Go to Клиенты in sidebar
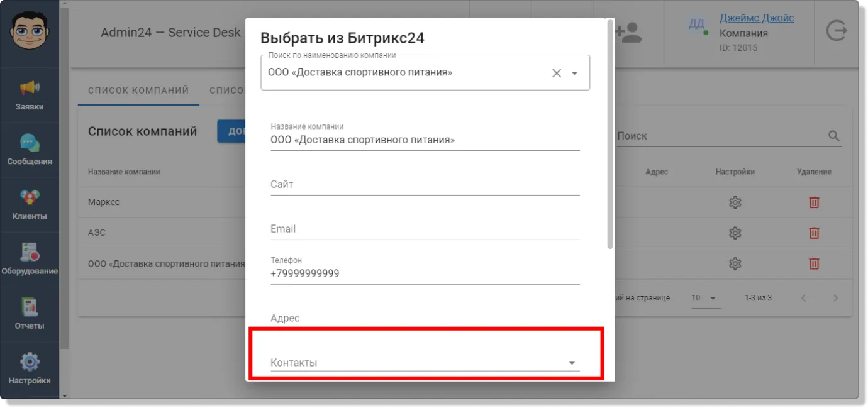868x408 pixels. [30, 205]
